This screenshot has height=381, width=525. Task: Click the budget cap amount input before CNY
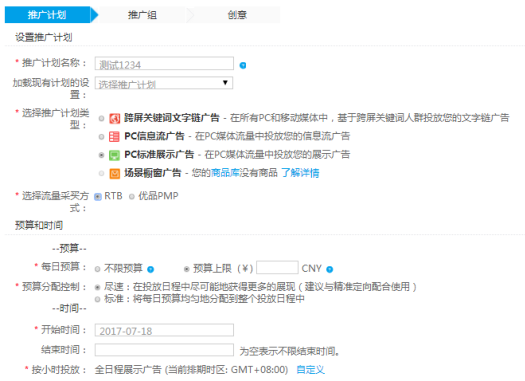277,268
